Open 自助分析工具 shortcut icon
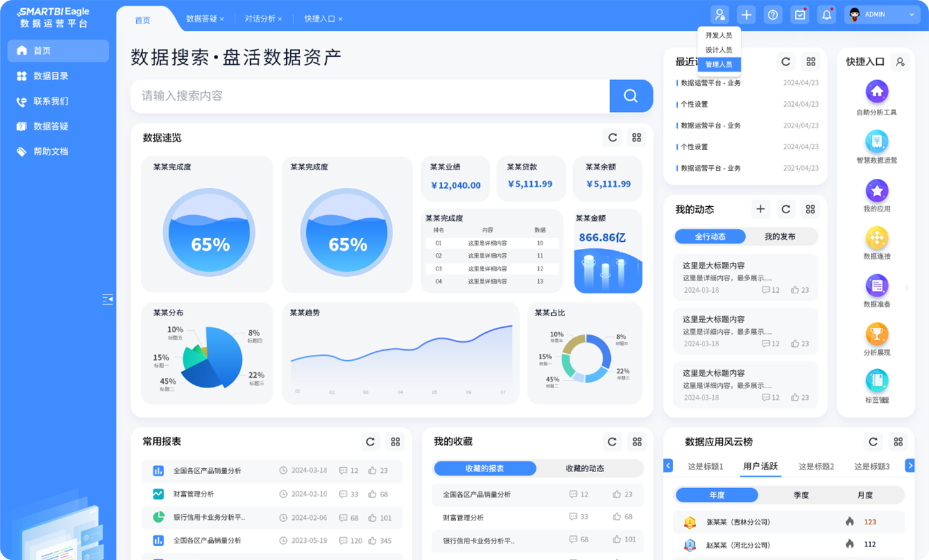Viewport: 929px width, 560px height. 876,92
